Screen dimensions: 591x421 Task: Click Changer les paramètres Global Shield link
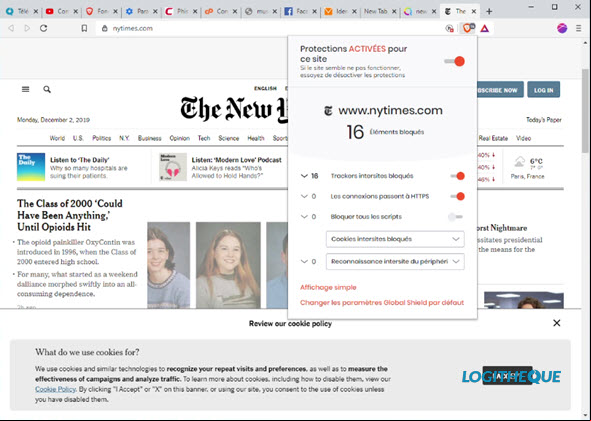pos(382,302)
